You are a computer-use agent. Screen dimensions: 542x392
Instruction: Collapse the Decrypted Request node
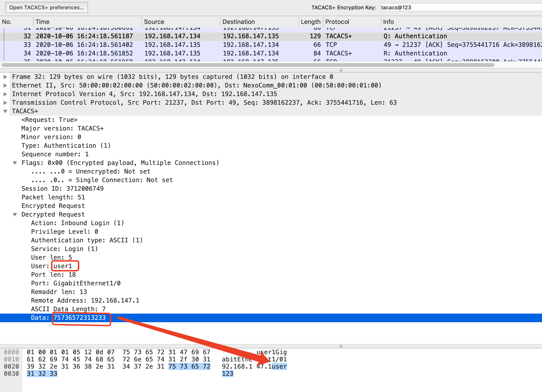pos(15,214)
